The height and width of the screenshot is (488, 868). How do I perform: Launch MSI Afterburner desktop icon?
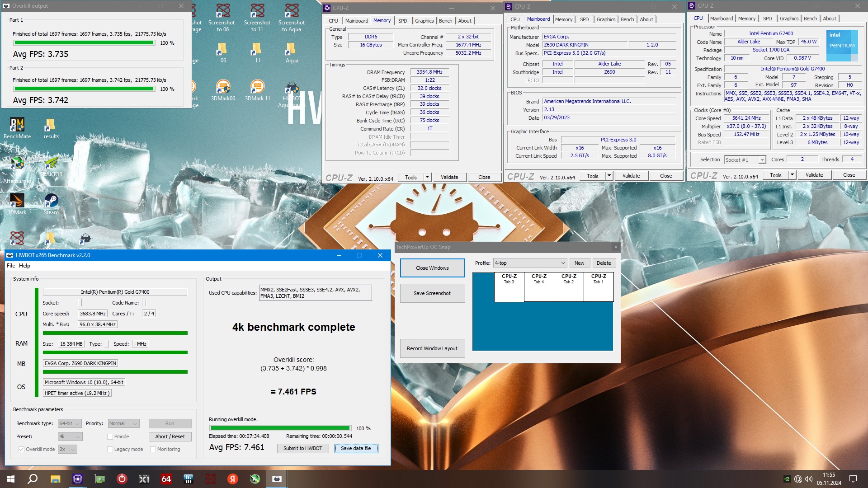[17, 169]
